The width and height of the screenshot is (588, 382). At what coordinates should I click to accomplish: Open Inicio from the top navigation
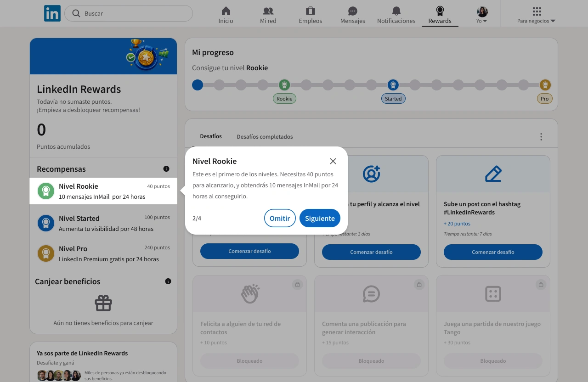(226, 15)
